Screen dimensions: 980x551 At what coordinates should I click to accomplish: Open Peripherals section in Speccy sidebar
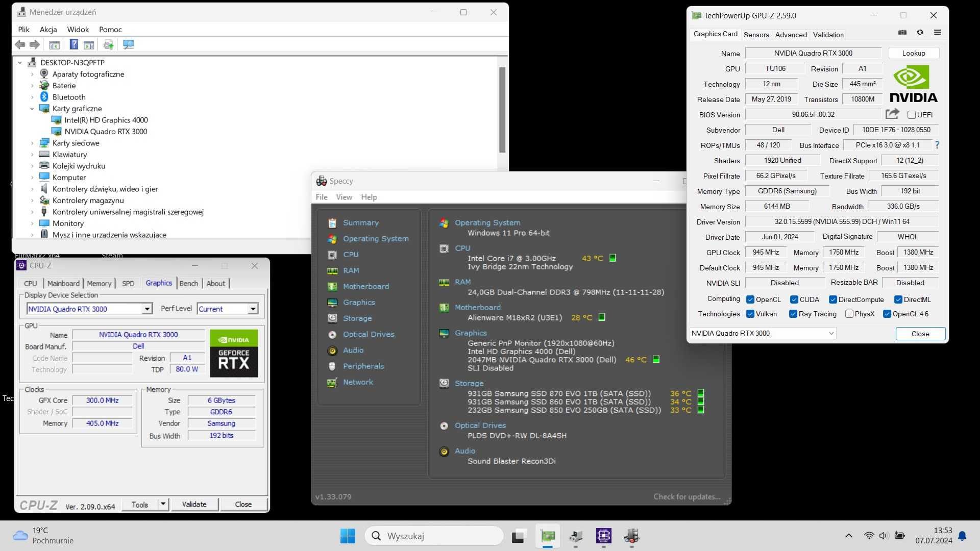[x=363, y=366]
